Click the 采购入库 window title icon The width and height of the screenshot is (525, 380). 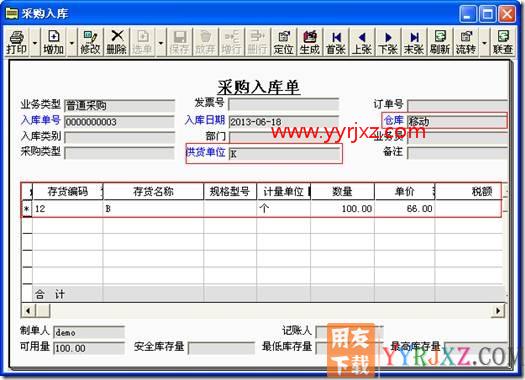pyautogui.click(x=12, y=13)
